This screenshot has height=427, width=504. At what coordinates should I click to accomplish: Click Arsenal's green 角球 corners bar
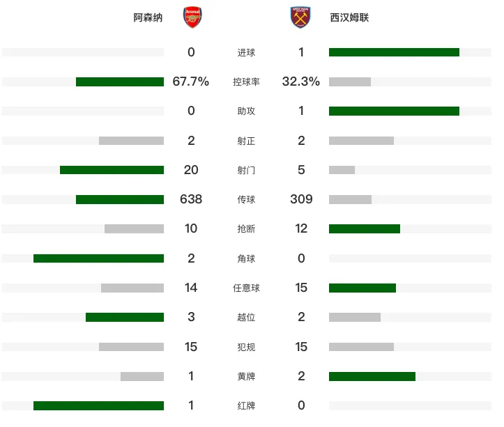tap(99, 258)
